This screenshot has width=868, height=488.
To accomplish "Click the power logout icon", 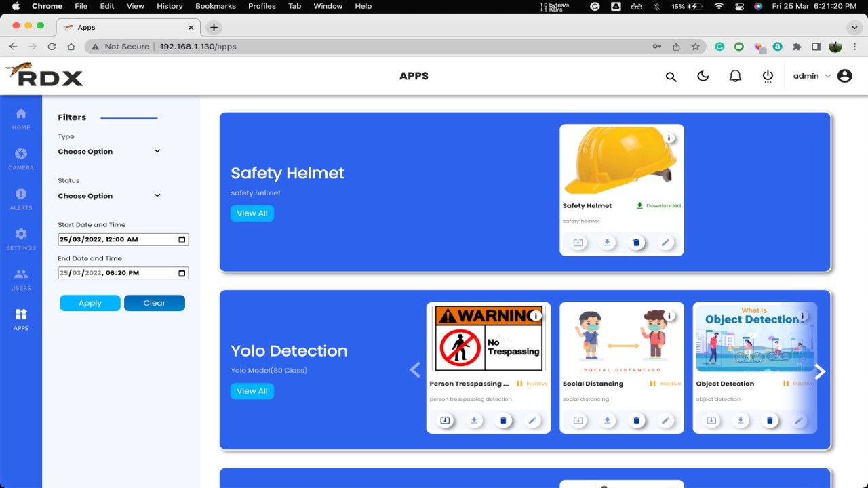I will point(768,76).
